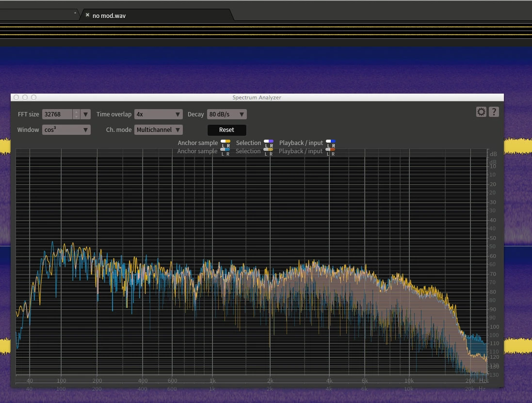The width and height of the screenshot is (532, 403).
Task: Toggle purple R channel of Selection
Action: (x=271, y=142)
